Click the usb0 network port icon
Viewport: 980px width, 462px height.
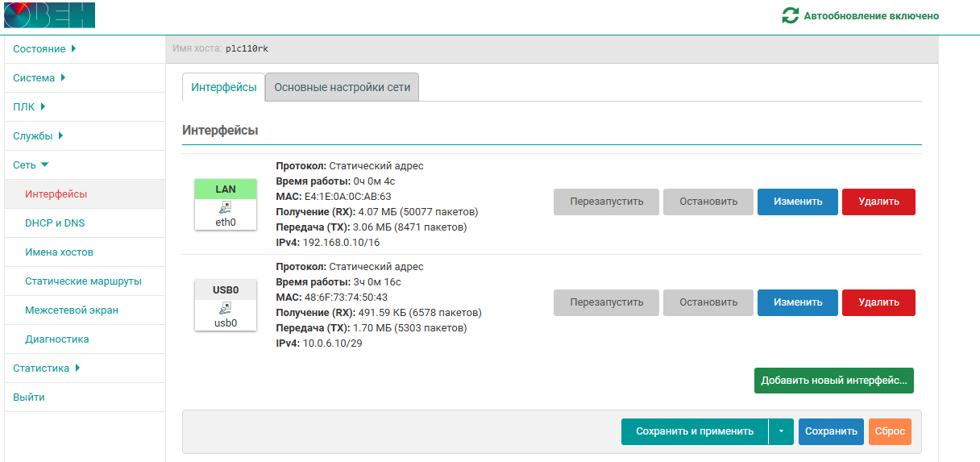[226, 308]
